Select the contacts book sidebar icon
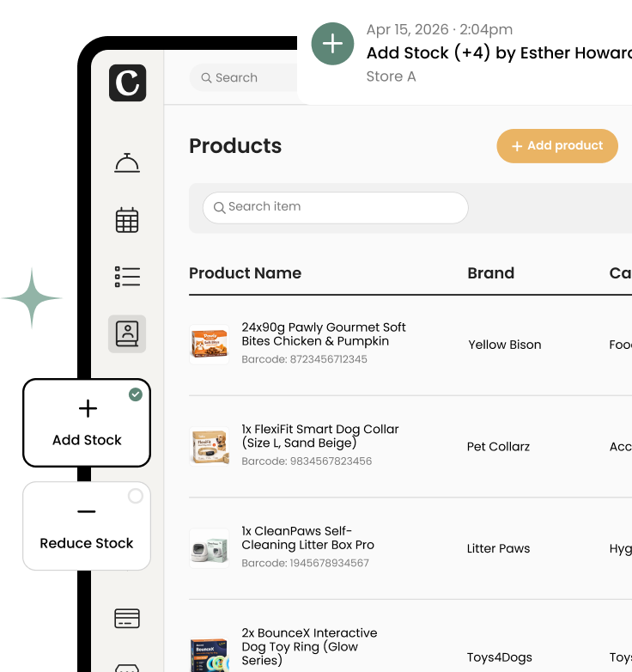 (127, 334)
